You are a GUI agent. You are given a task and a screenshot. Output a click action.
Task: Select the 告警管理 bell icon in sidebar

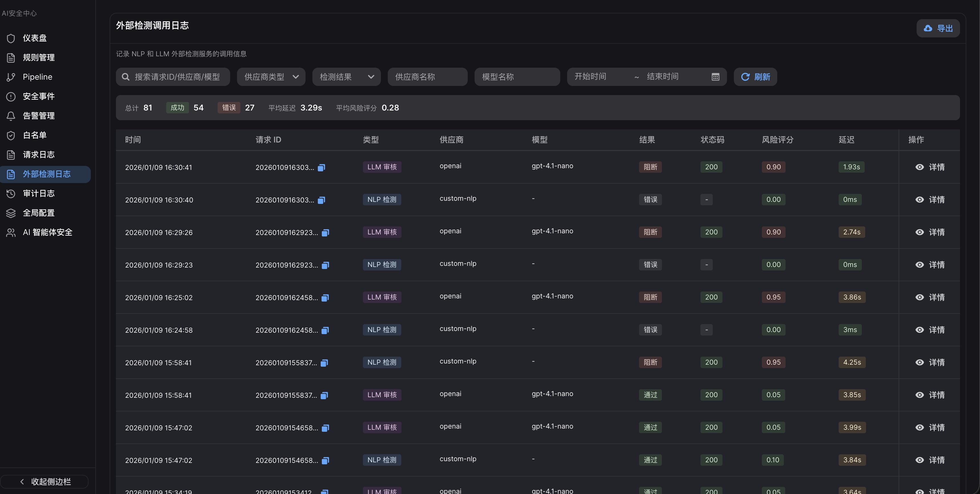click(10, 116)
